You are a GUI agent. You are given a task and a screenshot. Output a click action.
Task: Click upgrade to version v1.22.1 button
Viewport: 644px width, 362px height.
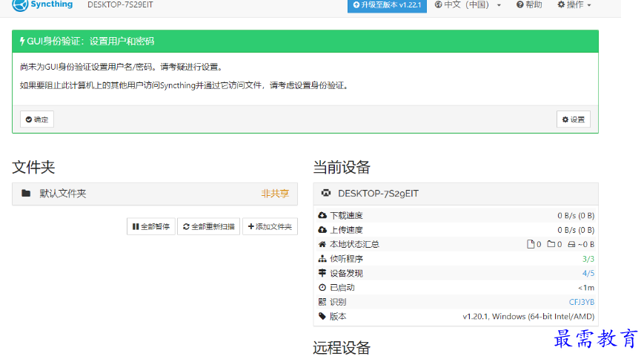(x=387, y=5)
